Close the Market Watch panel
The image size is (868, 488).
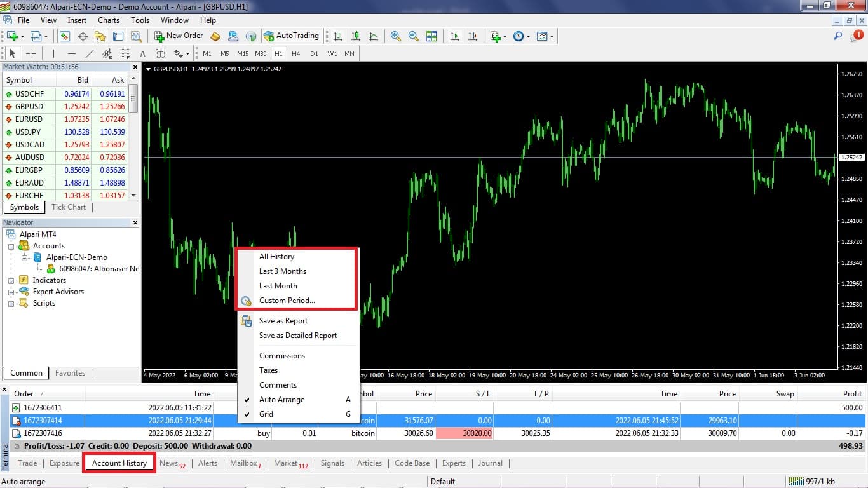135,67
